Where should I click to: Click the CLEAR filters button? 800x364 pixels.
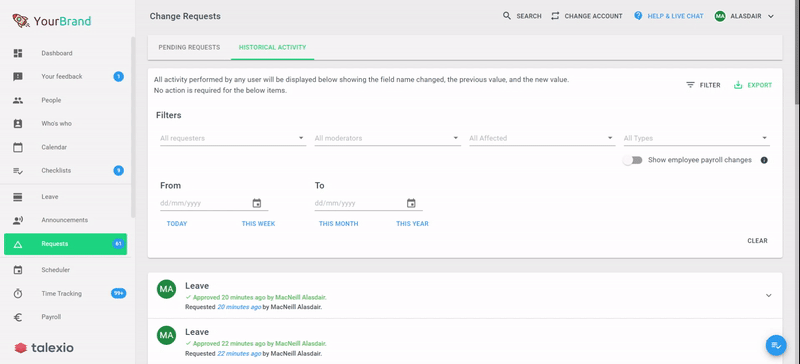(758, 241)
